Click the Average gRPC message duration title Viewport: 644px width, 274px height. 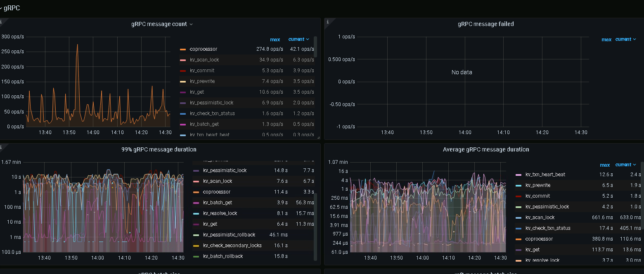tap(485, 149)
